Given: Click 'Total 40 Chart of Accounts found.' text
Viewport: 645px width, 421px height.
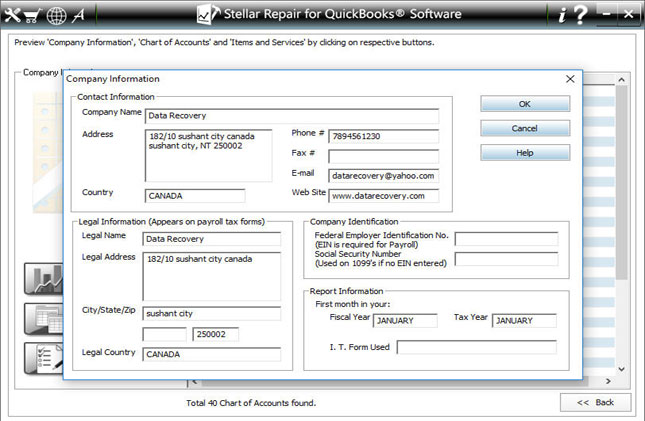Looking at the screenshot, I should point(251,403).
